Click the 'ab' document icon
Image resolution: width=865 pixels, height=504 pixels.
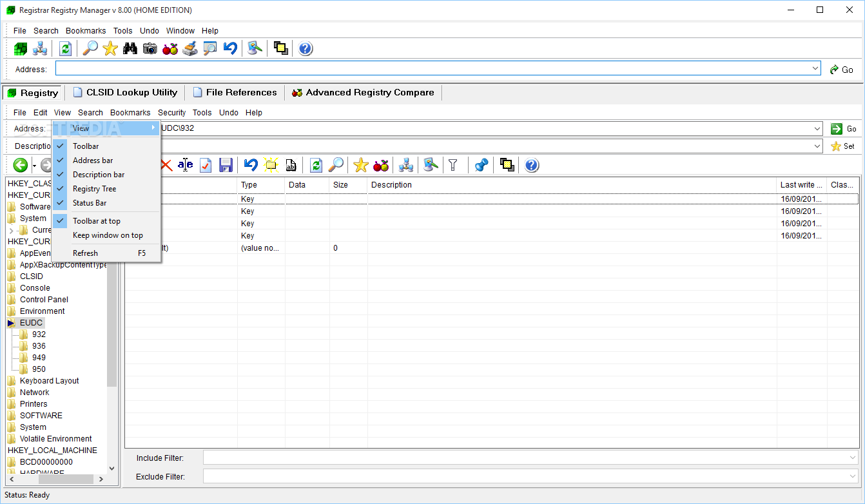[x=291, y=166]
